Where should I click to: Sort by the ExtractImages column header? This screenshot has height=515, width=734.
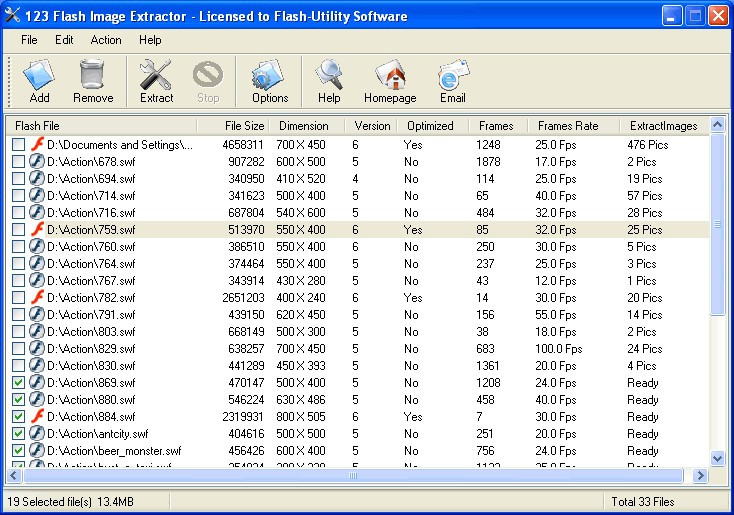point(664,125)
